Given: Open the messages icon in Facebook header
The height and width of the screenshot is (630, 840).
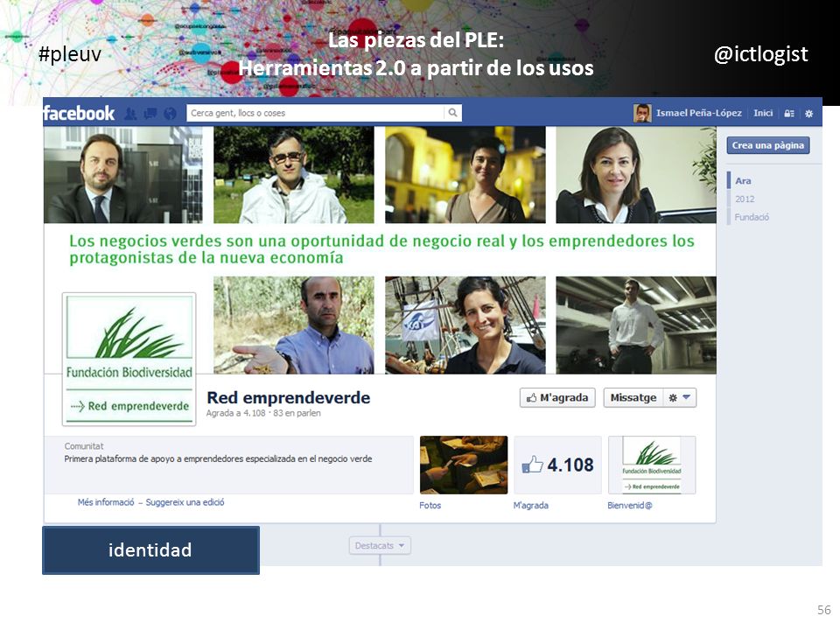Looking at the screenshot, I should pyautogui.click(x=150, y=113).
